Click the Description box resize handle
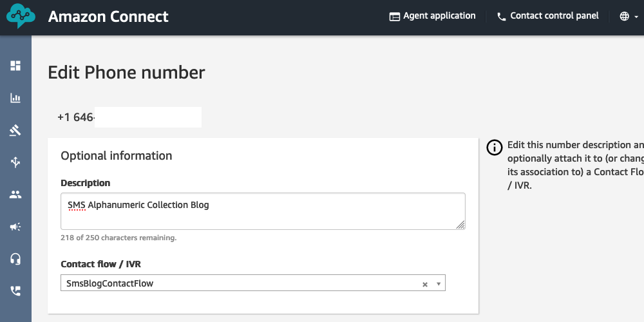 click(460, 225)
